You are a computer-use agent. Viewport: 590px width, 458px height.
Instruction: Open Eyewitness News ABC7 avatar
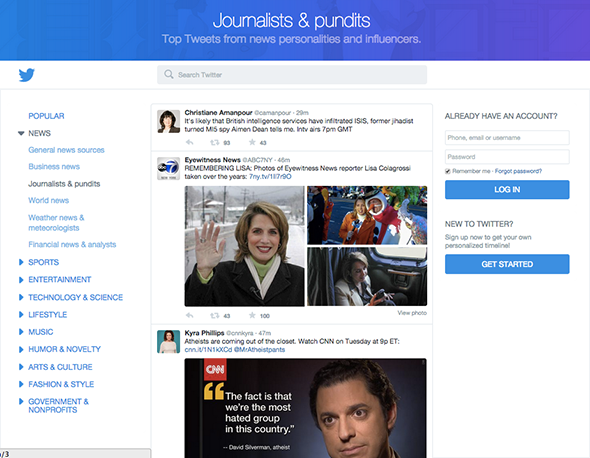(x=168, y=169)
